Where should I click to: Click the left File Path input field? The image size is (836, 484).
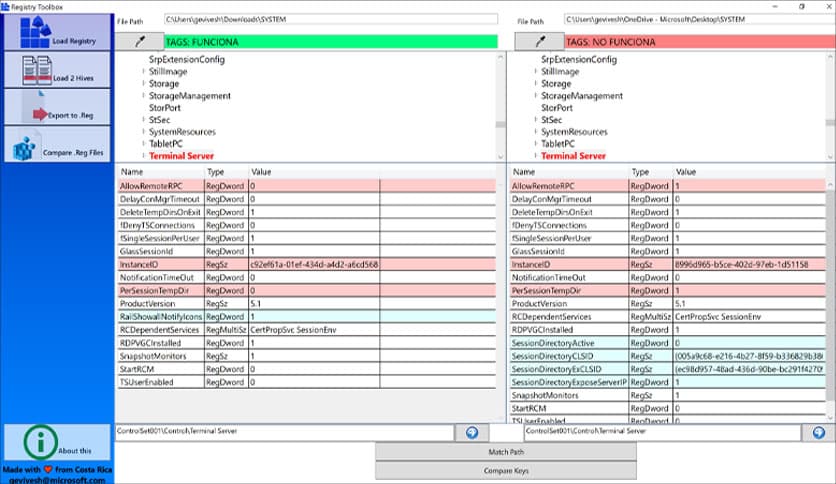point(331,19)
